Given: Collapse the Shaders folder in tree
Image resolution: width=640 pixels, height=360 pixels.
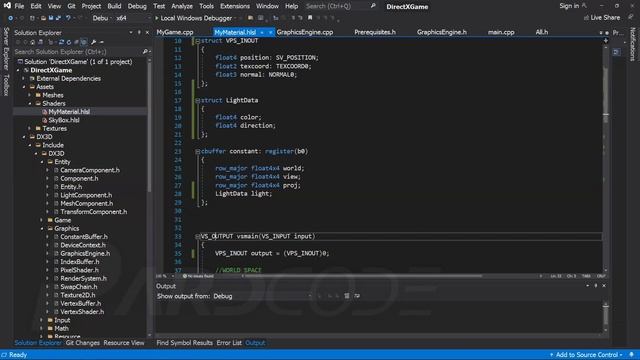Looking at the screenshot, I should point(30,104).
